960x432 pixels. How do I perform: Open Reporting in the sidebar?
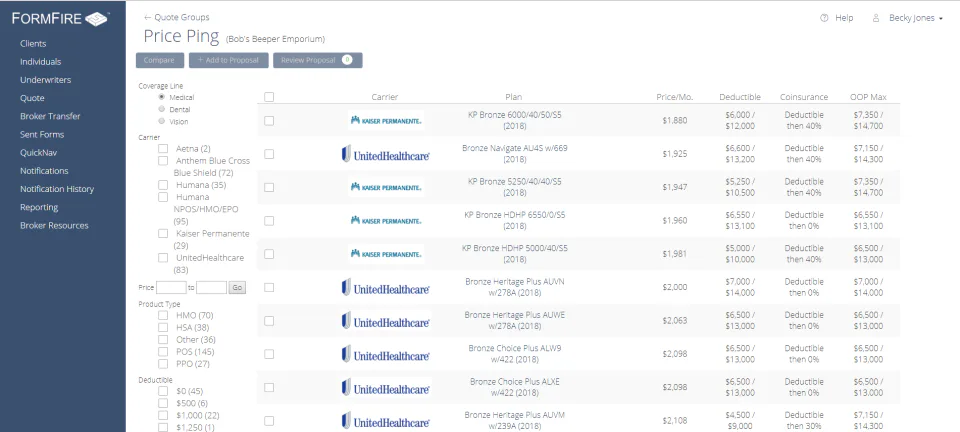39,207
